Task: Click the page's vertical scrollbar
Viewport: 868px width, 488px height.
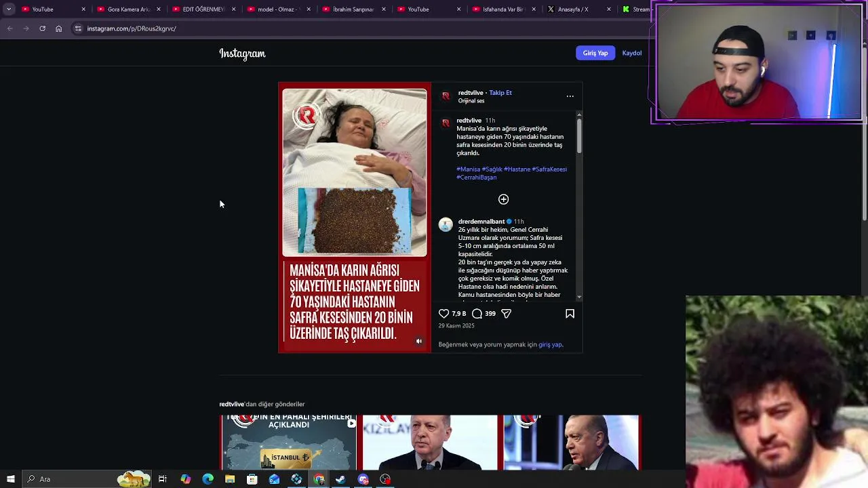Action: point(865,136)
